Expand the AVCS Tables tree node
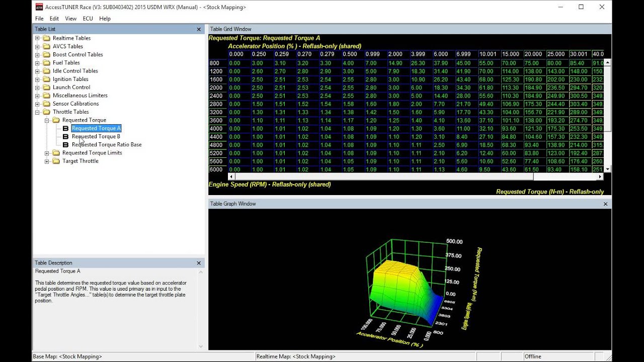 click(37, 46)
